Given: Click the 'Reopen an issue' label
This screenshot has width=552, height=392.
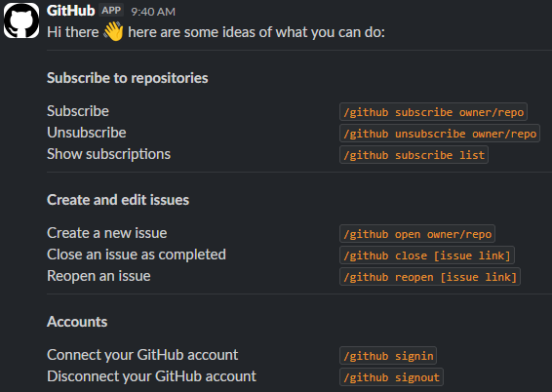Looking at the screenshot, I should click(x=99, y=276).
